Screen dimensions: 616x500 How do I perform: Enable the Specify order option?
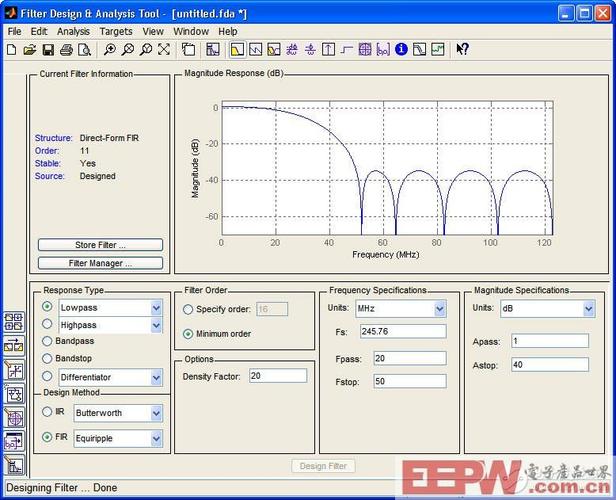pos(188,310)
